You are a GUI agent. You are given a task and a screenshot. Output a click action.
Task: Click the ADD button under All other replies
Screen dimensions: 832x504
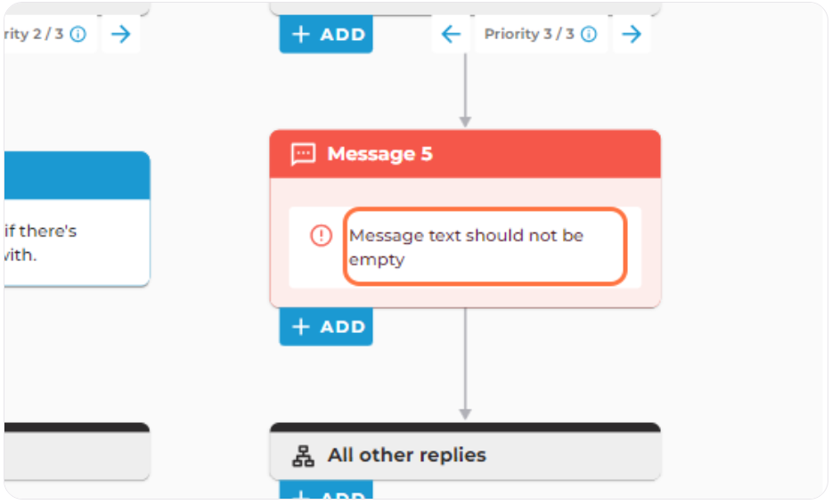[326, 491]
